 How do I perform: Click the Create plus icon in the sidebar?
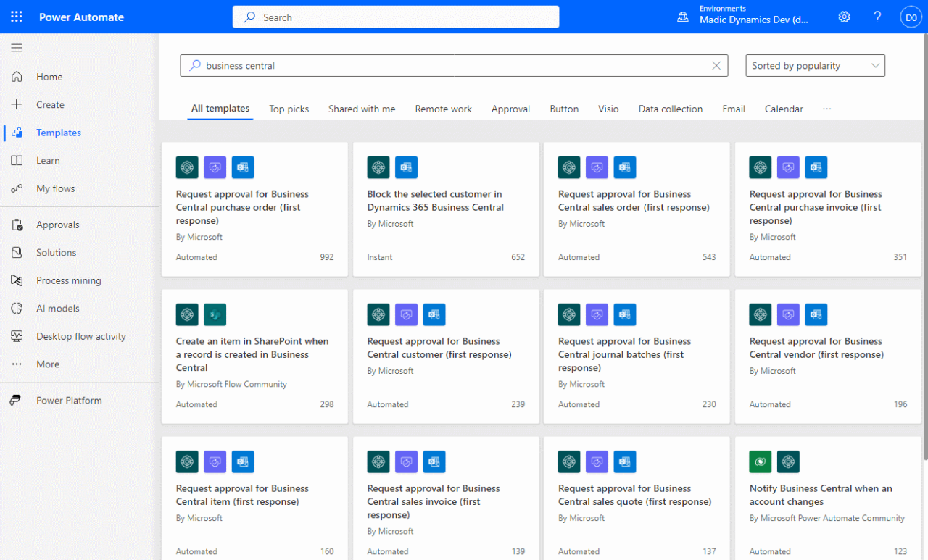17,104
